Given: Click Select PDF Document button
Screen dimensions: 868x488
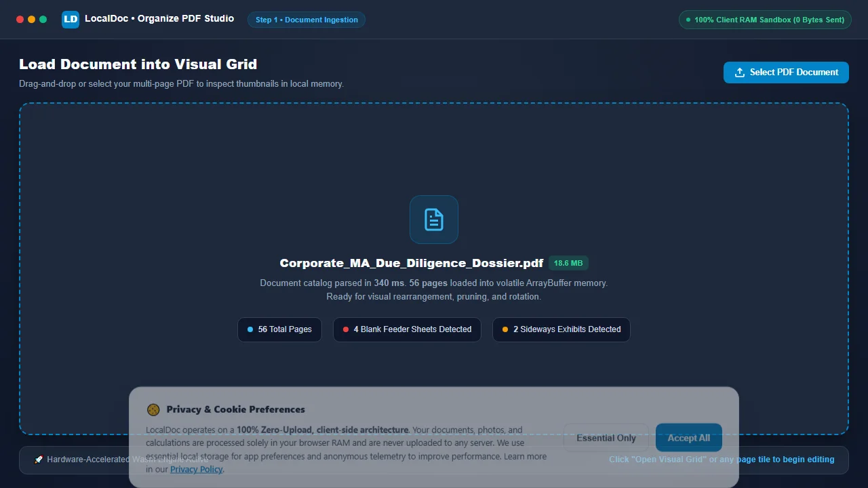Looking at the screenshot, I should 786,73.
